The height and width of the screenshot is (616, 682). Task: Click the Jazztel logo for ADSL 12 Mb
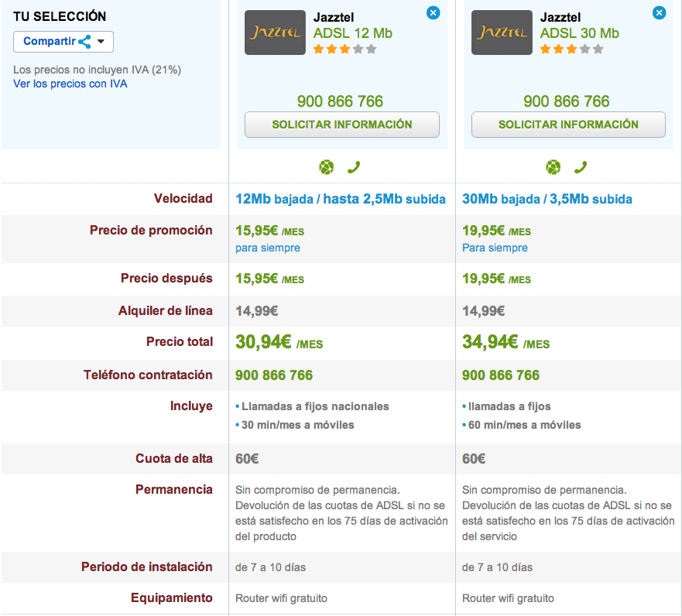pyautogui.click(x=275, y=33)
